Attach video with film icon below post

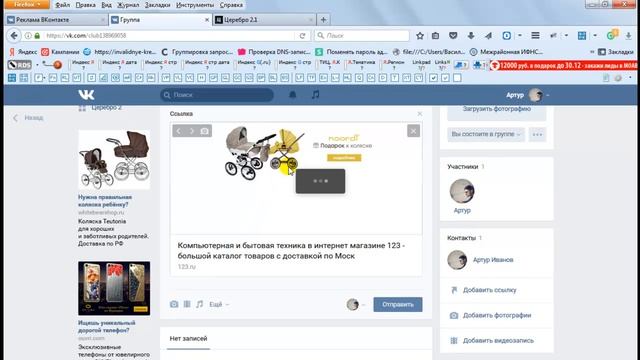click(187, 304)
